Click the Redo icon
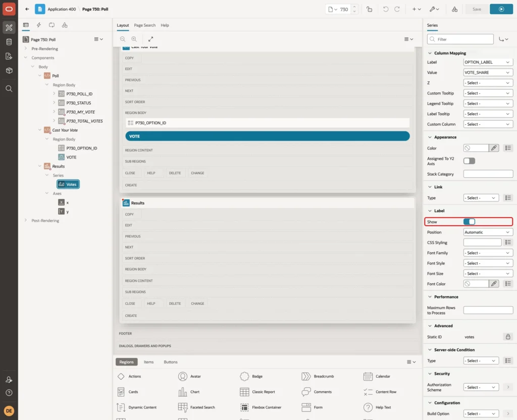This screenshot has height=420, width=517. point(397,9)
